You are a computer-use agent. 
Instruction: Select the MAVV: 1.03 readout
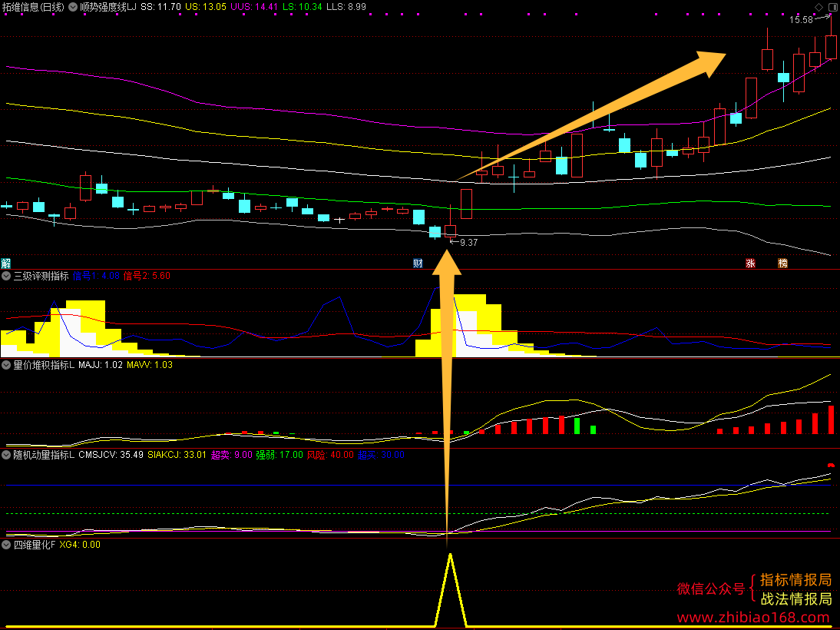[x=150, y=365]
